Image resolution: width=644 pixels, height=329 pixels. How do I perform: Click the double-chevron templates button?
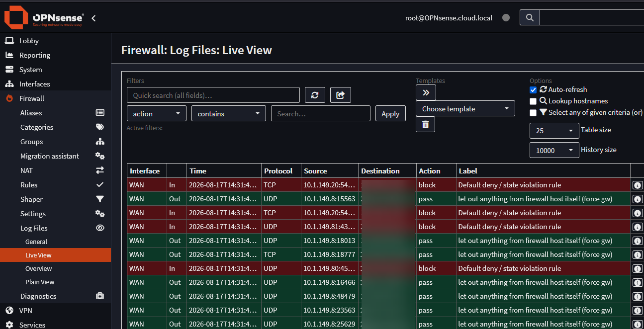pos(426,92)
